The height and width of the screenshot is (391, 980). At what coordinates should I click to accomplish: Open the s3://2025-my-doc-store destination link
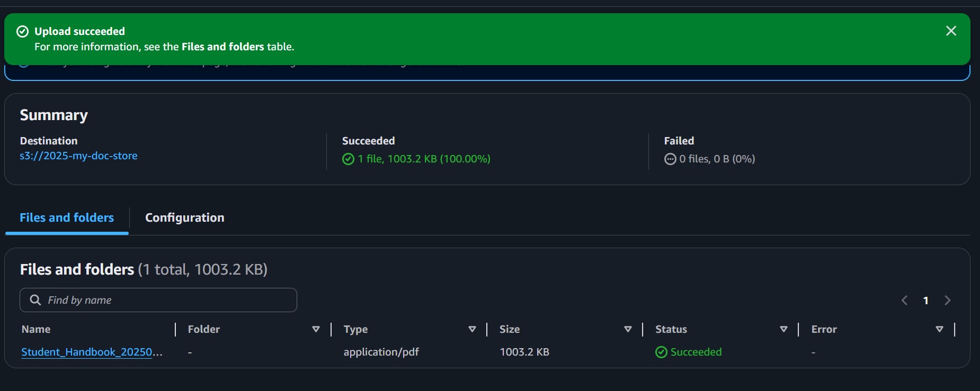coord(78,156)
